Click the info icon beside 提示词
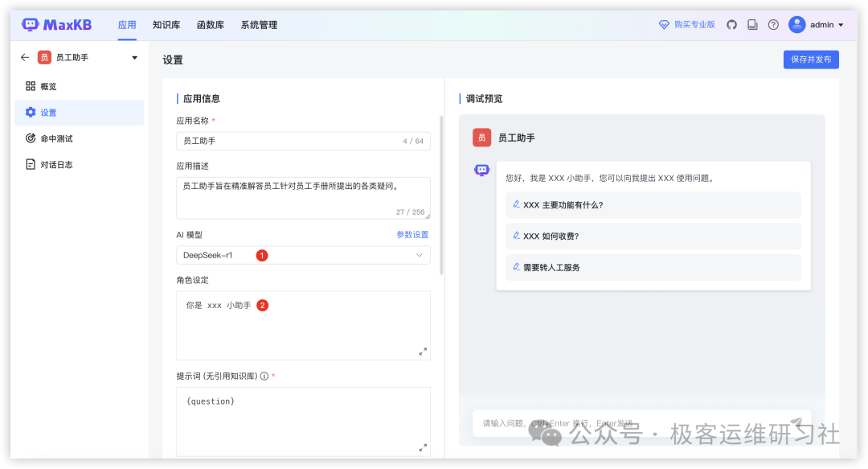Screen dimensions: 868x469 pos(264,376)
